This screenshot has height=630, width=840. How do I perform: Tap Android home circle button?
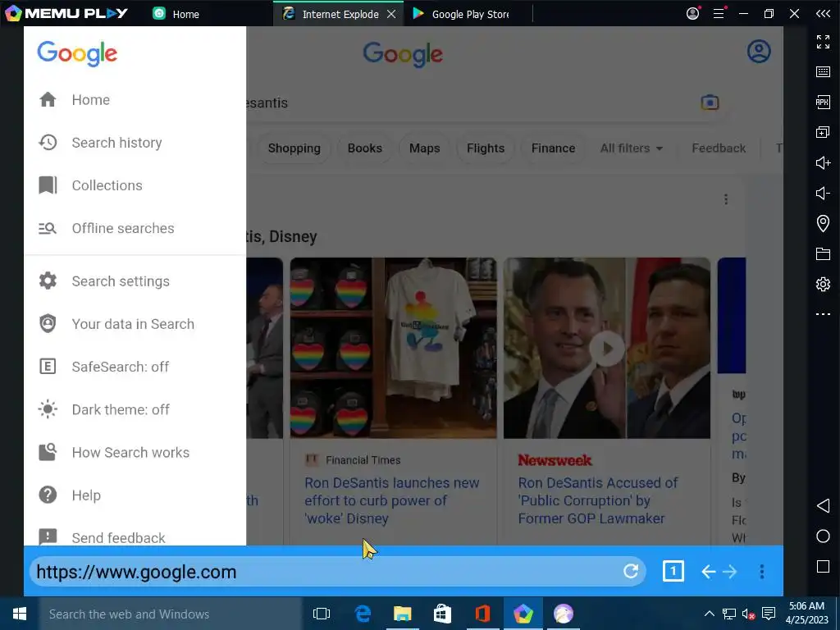[x=823, y=536]
